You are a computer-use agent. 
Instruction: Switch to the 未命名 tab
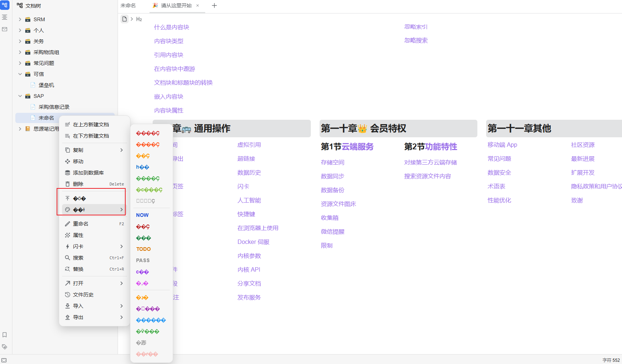coord(128,5)
